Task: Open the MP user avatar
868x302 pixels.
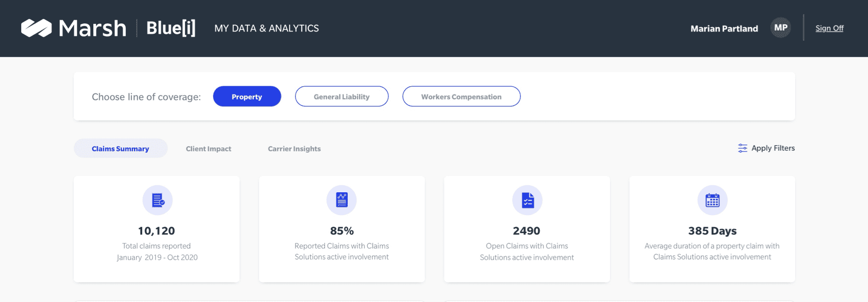Action: pyautogui.click(x=781, y=28)
